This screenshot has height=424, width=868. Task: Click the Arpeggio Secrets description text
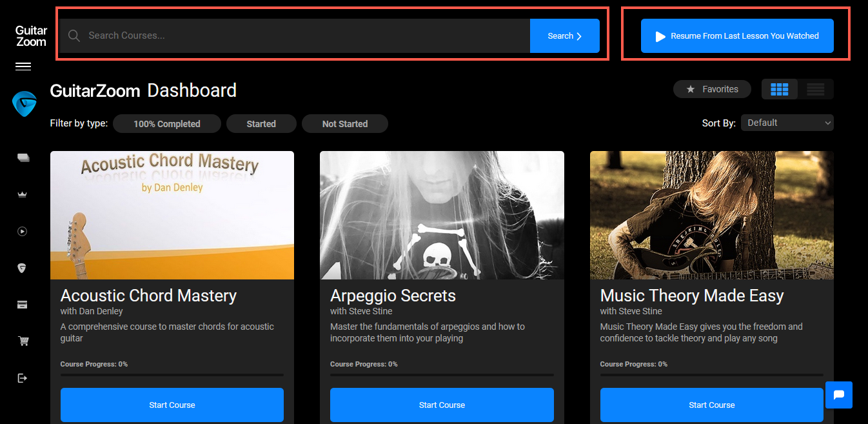pyautogui.click(x=428, y=332)
